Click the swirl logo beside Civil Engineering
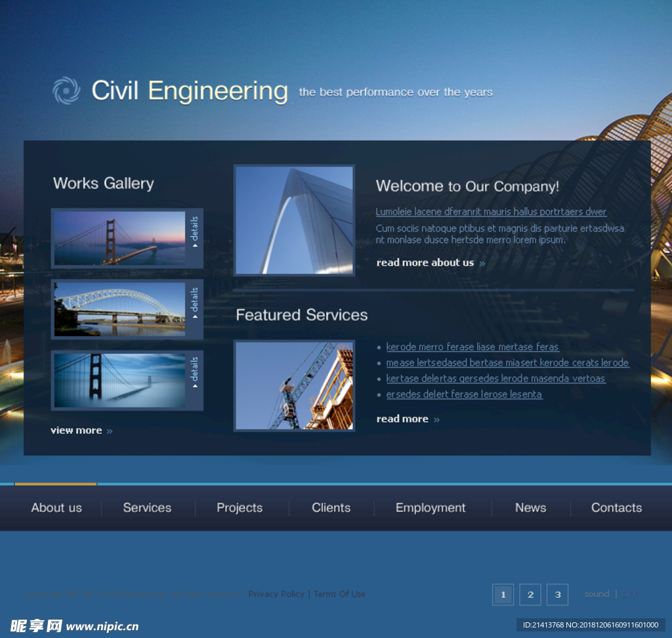Viewport: 672px width, 638px height. [x=66, y=91]
